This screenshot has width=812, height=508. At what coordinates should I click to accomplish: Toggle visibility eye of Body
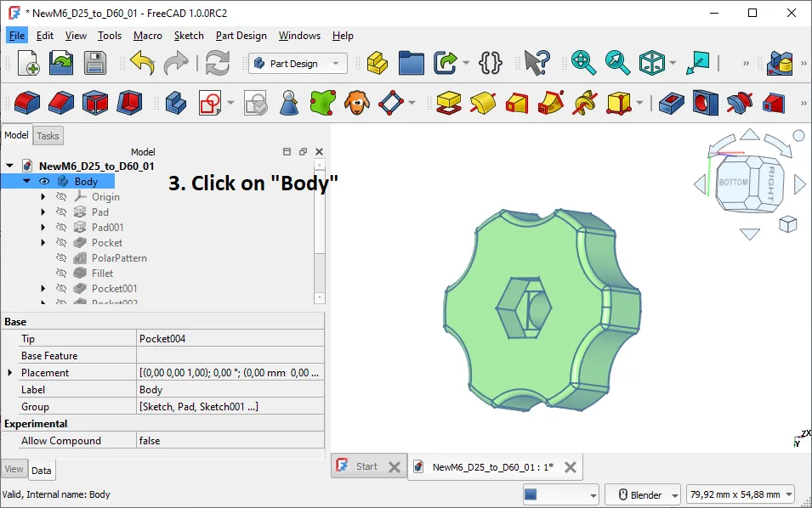pos(44,182)
